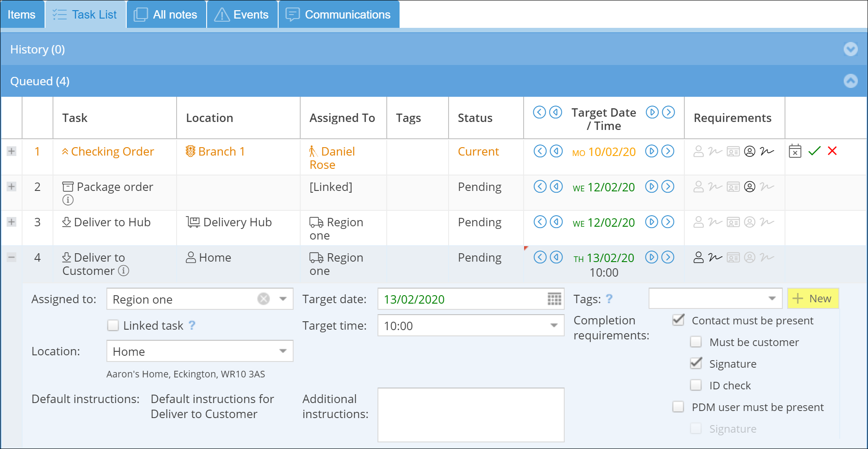
Task: Click help icon beside Linked task
Action: tap(192, 326)
